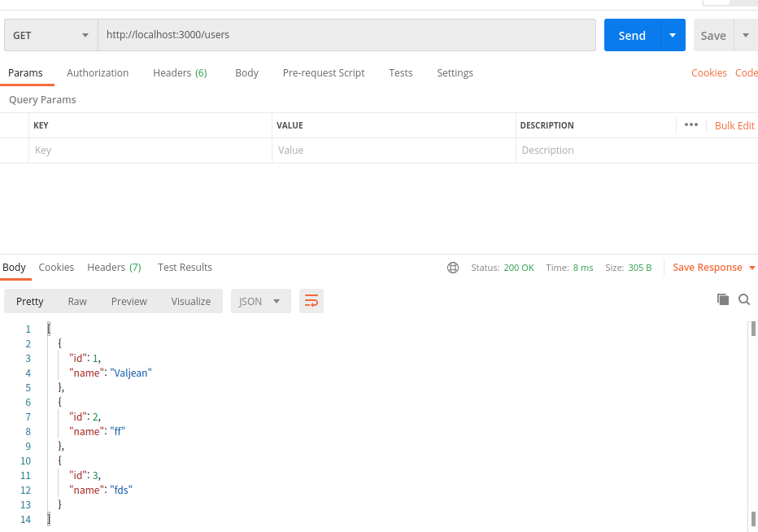Click the "id": 3 line
Viewport: 758px width, 532px height.
pos(85,475)
